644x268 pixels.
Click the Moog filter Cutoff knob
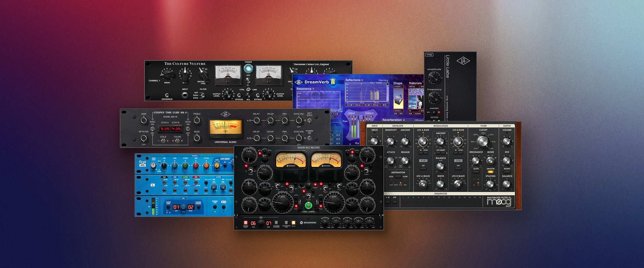coord(483,142)
